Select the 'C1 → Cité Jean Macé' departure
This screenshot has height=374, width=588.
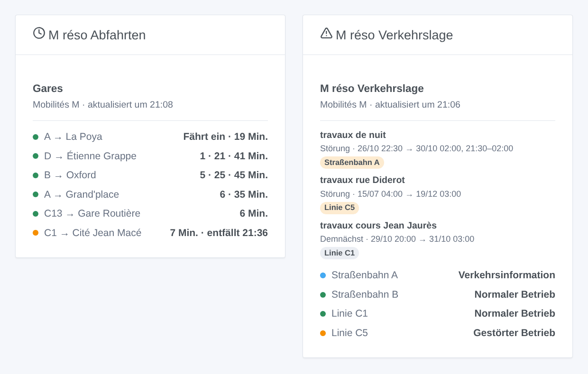click(92, 233)
